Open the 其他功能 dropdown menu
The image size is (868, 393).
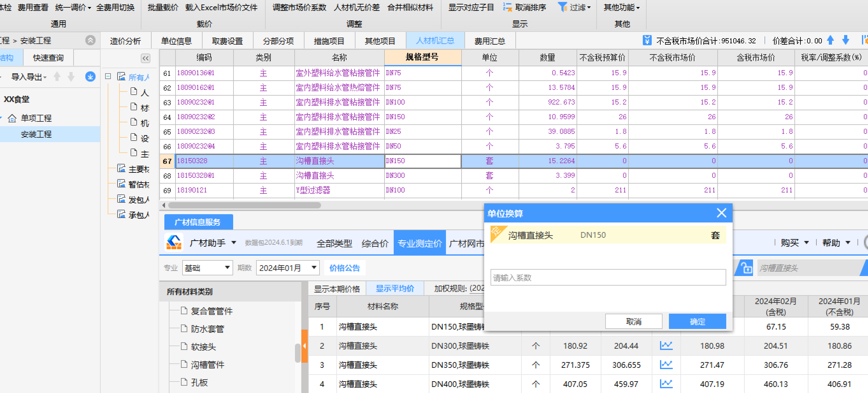[621, 7]
